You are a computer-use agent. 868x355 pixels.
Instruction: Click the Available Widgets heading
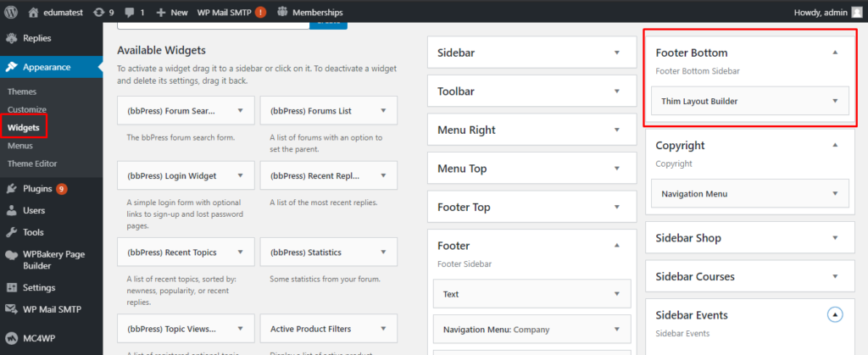click(161, 50)
